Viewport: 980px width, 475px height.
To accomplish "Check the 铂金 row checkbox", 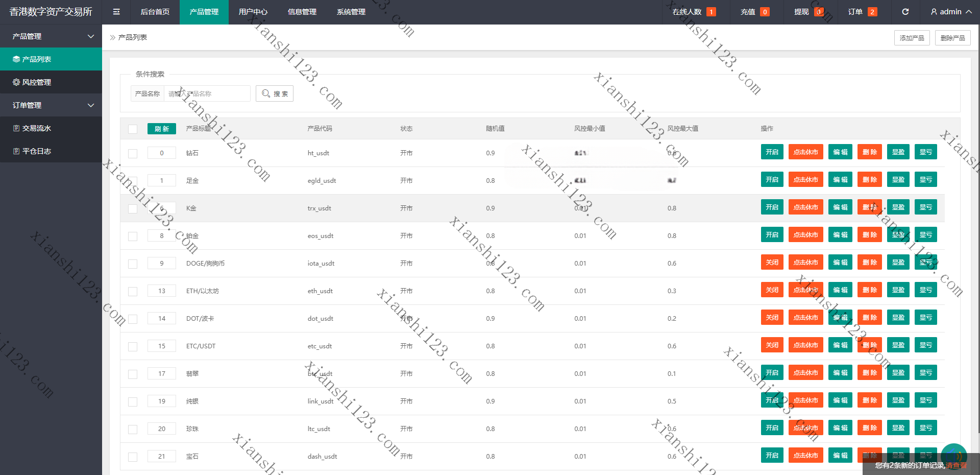I will point(133,236).
